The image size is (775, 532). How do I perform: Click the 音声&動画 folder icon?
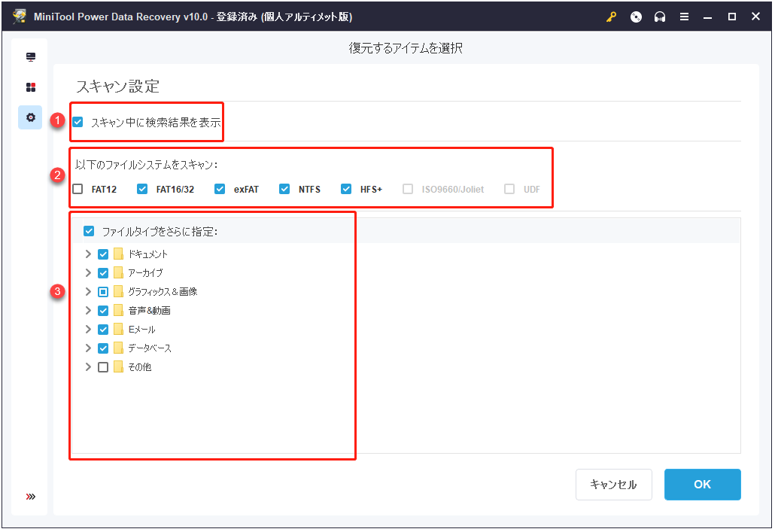click(x=118, y=311)
